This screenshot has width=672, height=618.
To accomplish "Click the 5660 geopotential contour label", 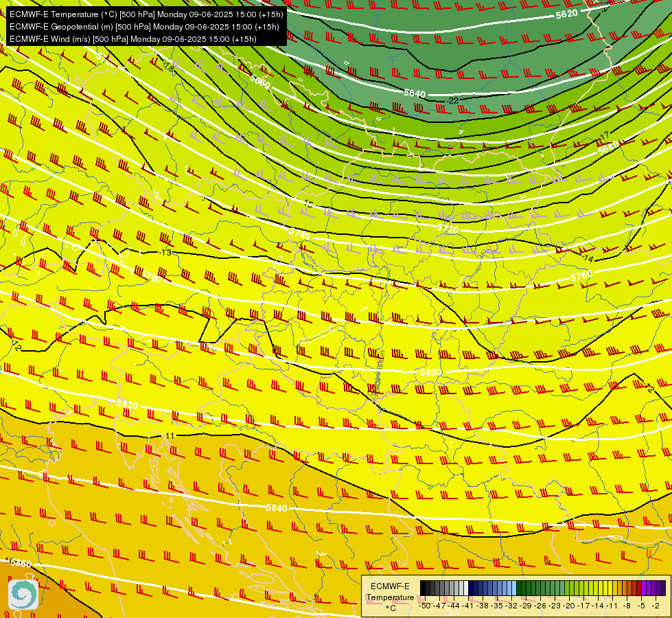I will tap(259, 82).
